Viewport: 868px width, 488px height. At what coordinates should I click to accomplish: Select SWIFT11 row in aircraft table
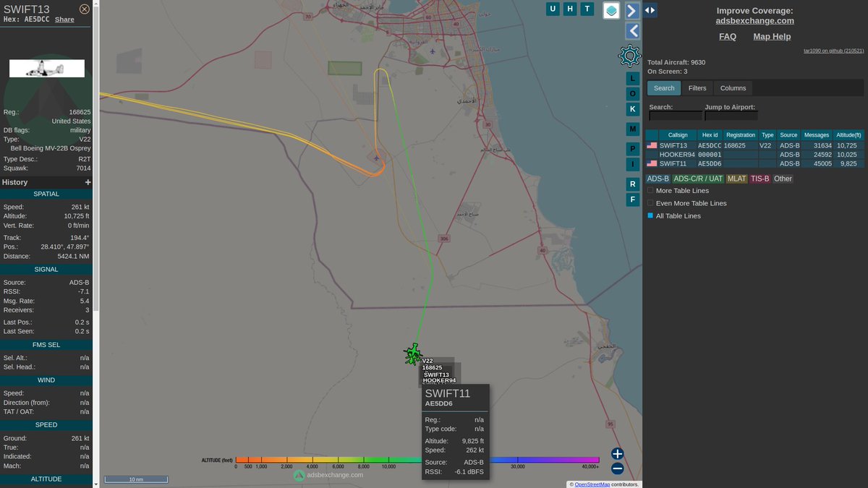click(x=754, y=163)
